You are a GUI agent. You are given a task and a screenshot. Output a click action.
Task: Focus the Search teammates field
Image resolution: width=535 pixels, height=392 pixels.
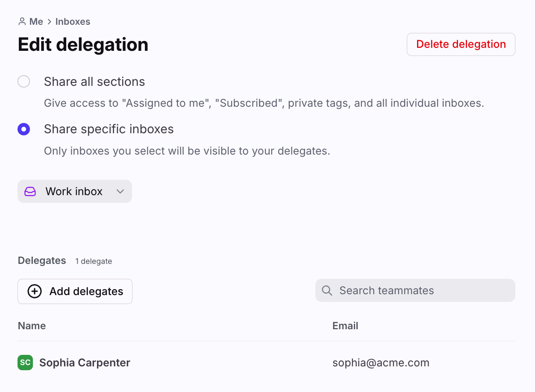pyautogui.click(x=415, y=290)
